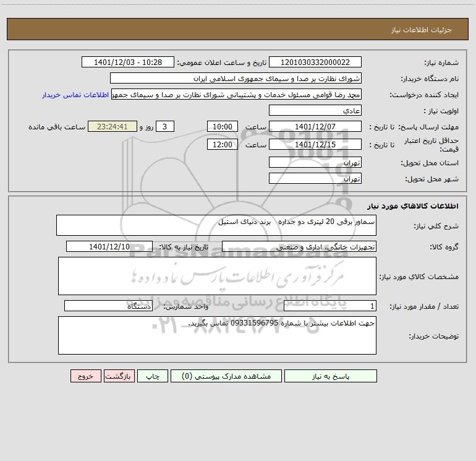Click the گروه کالا field
Screen dimensions: 476x461
click(299, 246)
